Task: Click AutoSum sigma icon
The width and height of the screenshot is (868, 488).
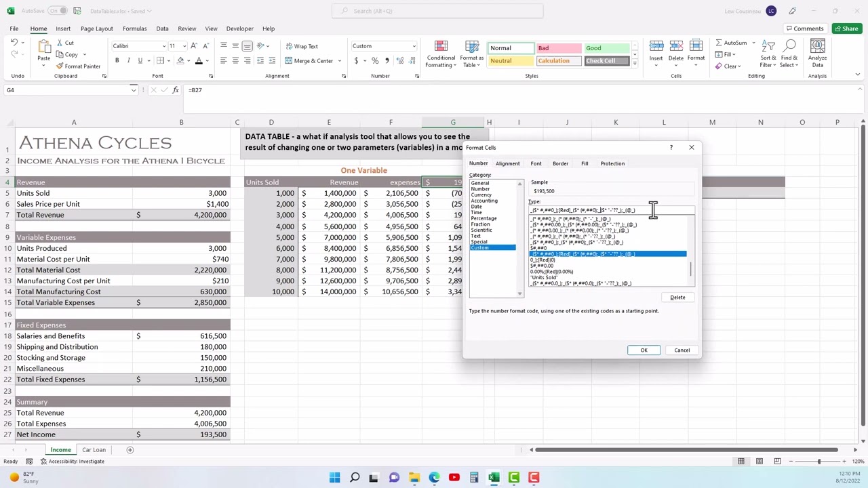Action: [719, 43]
